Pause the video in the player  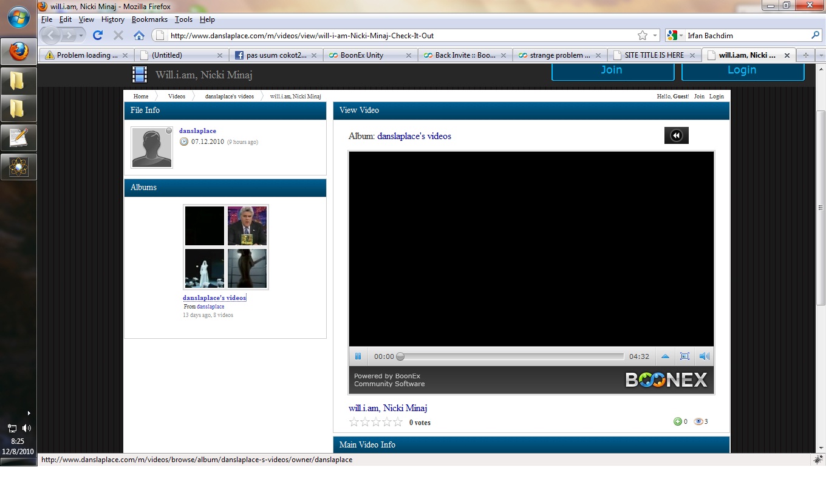click(358, 356)
